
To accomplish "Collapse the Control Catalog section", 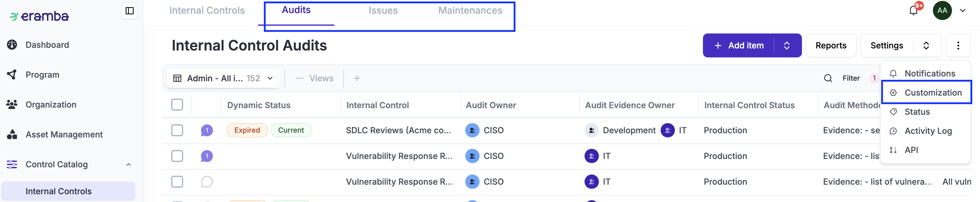I will pyautogui.click(x=129, y=165).
